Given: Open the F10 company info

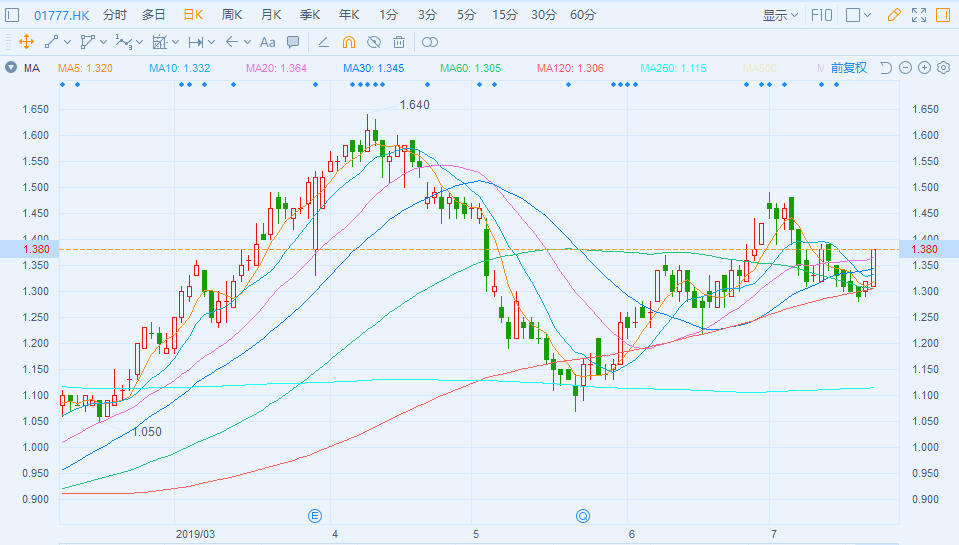Looking at the screenshot, I should point(821,15).
